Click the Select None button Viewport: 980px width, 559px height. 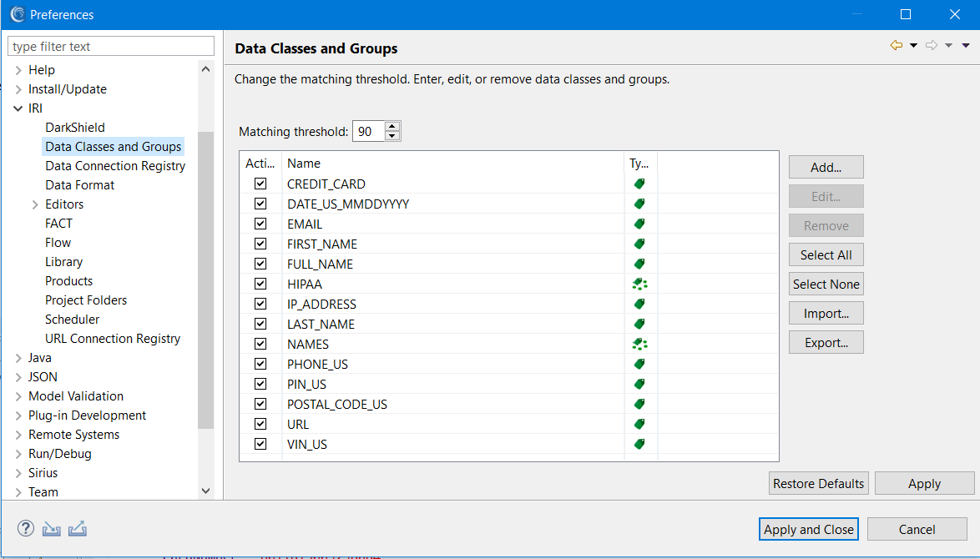click(826, 285)
